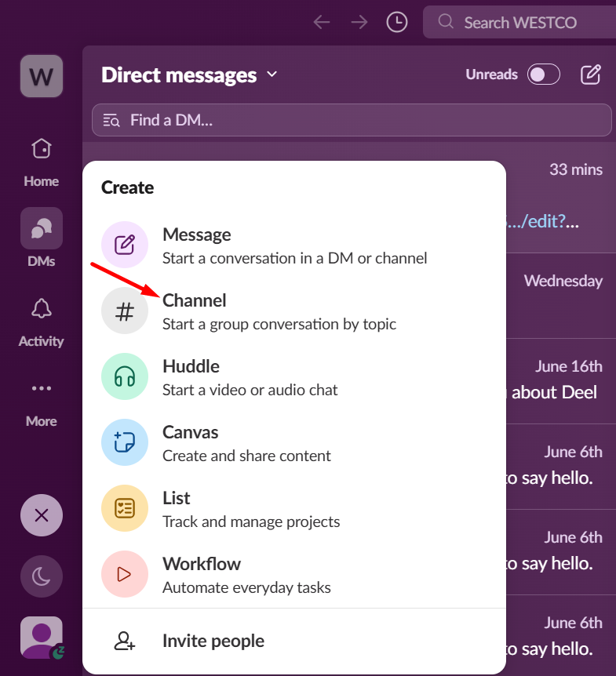
Task: Choose Invite people
Action: [x=294, y=641]
